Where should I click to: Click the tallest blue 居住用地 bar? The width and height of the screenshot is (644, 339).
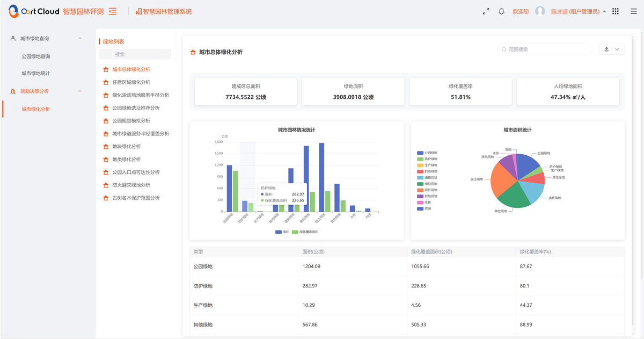click(x=321, y=177)
